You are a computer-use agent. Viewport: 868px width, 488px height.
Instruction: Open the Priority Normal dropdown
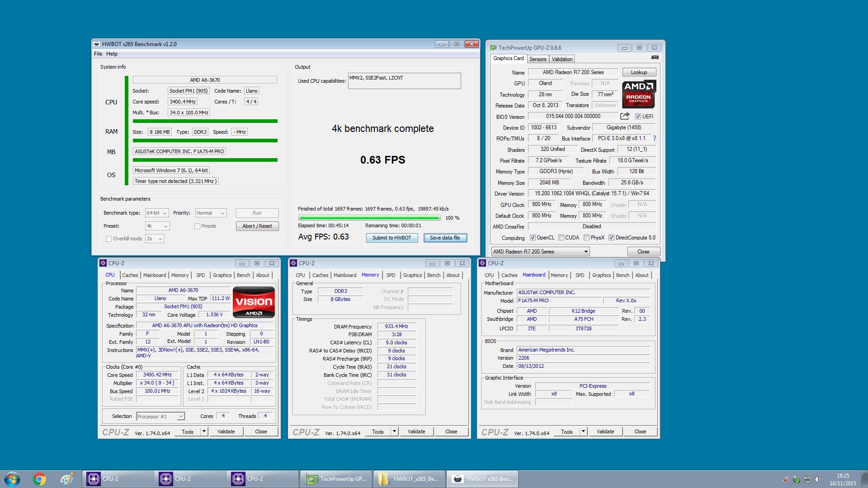pyautogui.click(x=211, y=213)
